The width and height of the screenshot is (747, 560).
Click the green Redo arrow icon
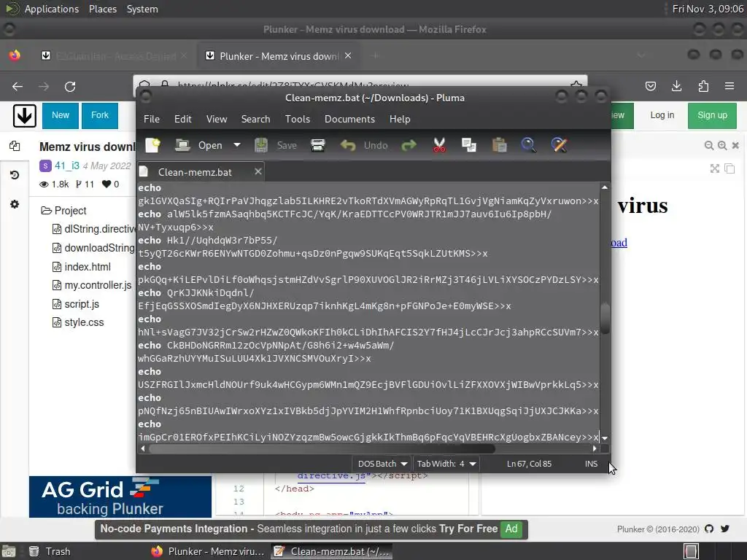pyautogui.click(x=409, y=145)
